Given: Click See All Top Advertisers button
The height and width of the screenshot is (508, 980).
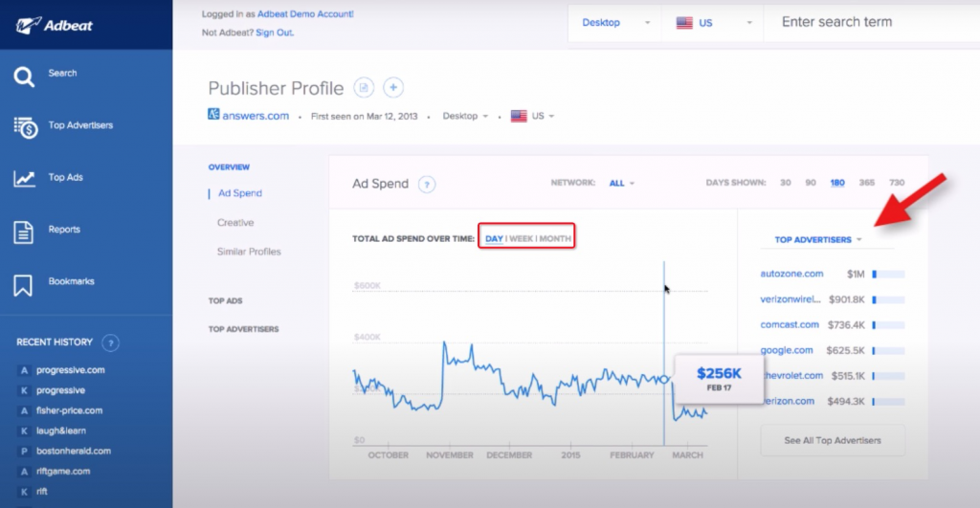Looking at the screenshot, I should click(x=833, y=440).
